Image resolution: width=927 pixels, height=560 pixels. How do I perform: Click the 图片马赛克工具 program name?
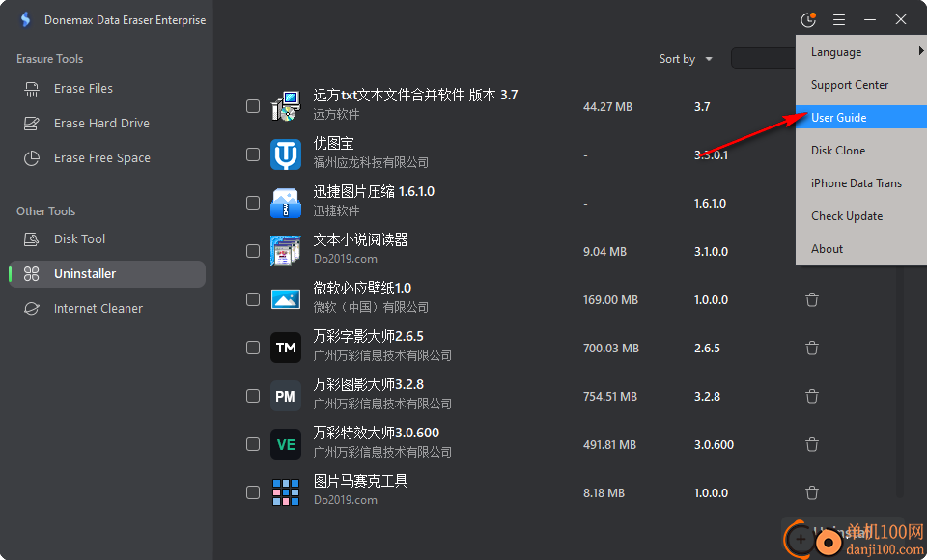coord(360,481)
